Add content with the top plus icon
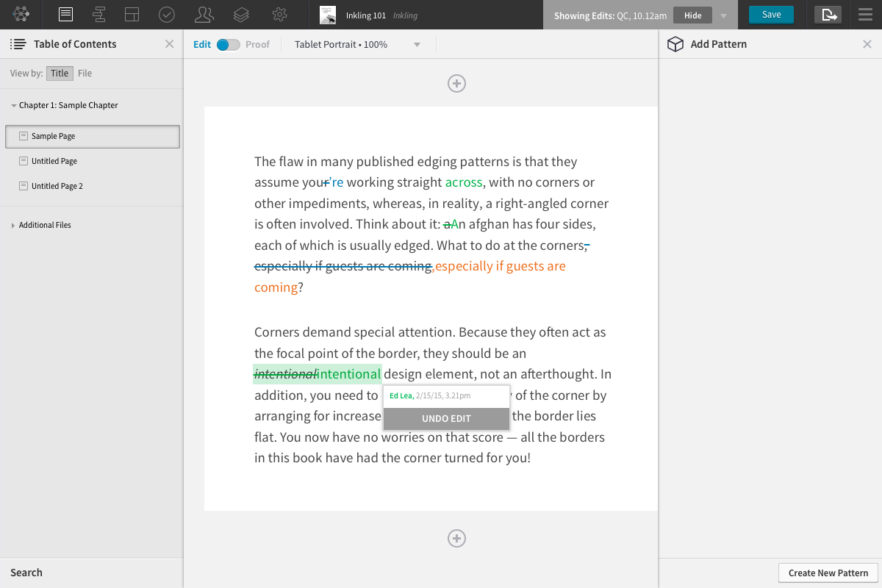The width and height of the screenshot is (882, 588). point(456,84)
